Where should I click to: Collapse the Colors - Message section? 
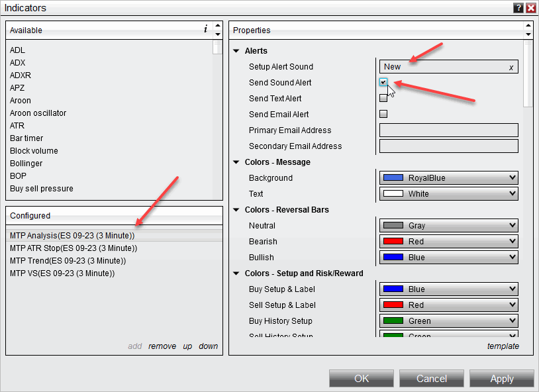click(237, 162)
